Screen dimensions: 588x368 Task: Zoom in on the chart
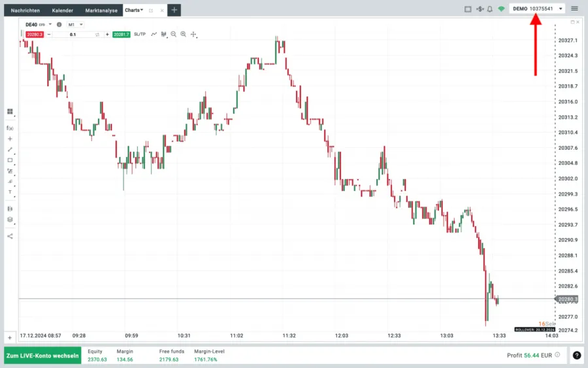pos(184,34)
